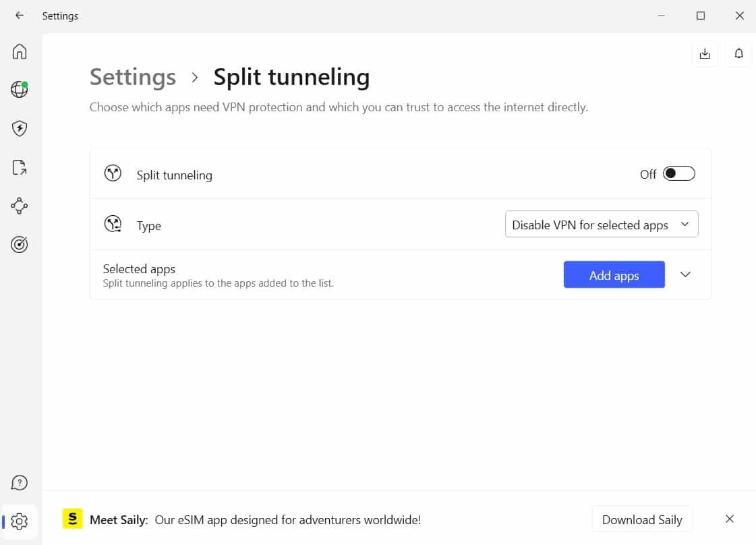Viewport: 756px width, 545px height.
Task: Open the Settings gear icon in sidebar
Action: pos(20,521)
